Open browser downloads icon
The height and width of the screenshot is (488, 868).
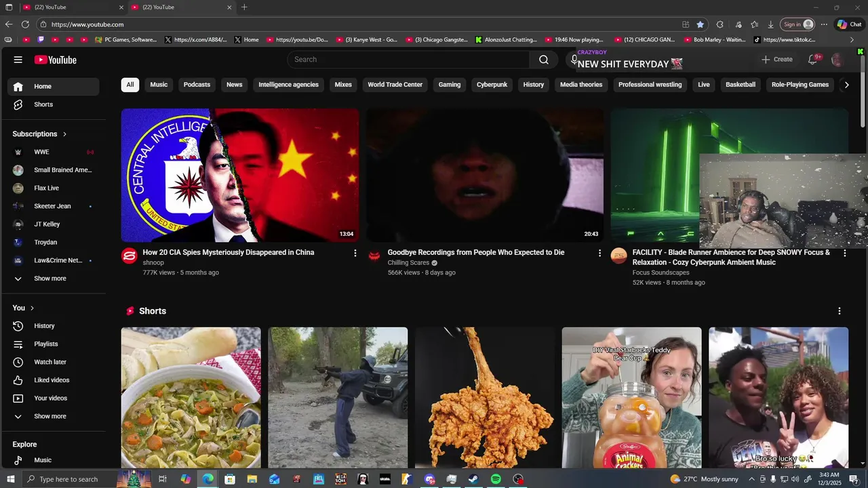(x=771, y=24)
